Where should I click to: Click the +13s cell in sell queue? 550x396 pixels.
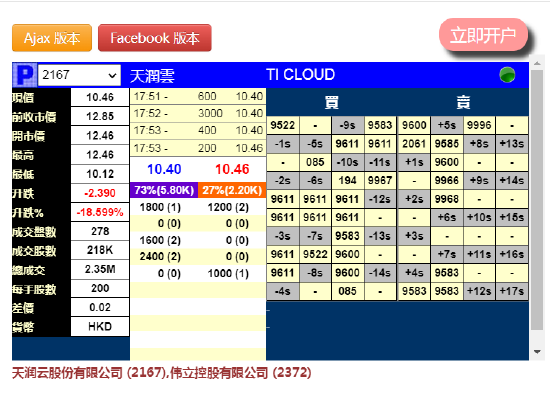click(x=512, y=144)
